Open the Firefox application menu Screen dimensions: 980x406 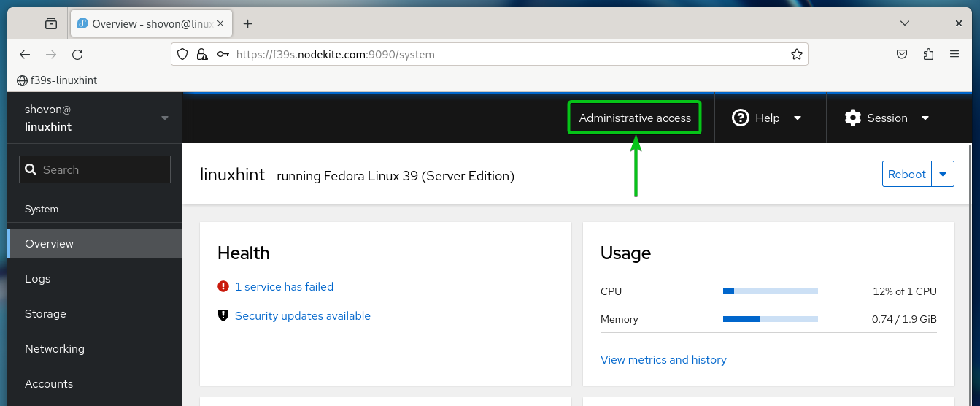pos(954,54)
